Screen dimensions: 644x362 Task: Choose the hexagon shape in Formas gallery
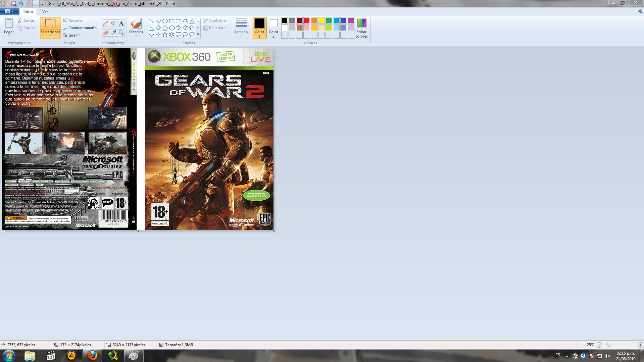(171, 28)
